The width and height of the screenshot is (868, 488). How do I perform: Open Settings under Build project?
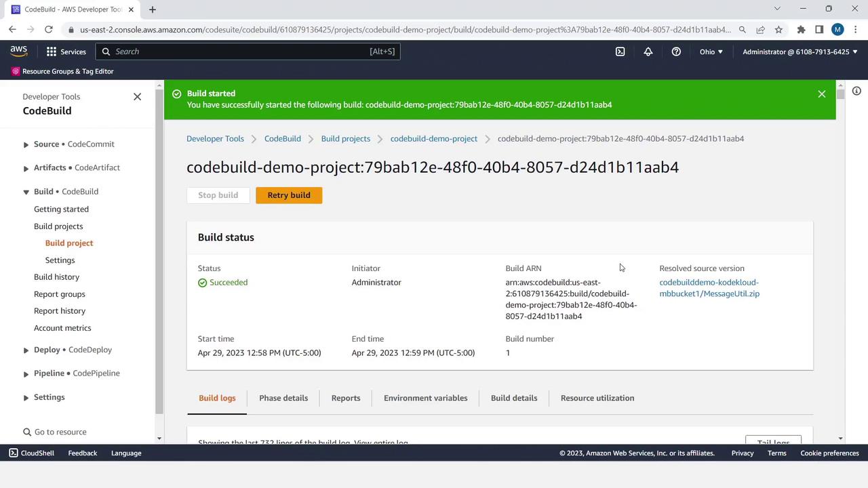pos(60,260)
